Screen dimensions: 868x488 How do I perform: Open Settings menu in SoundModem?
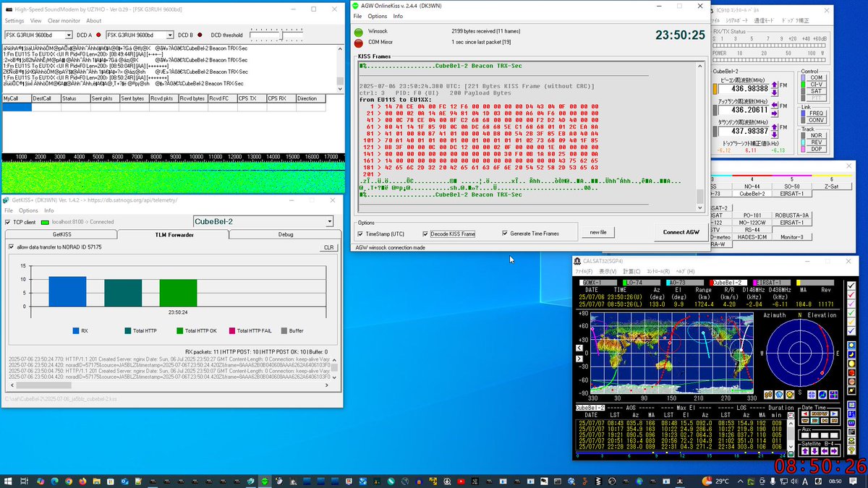14,21
